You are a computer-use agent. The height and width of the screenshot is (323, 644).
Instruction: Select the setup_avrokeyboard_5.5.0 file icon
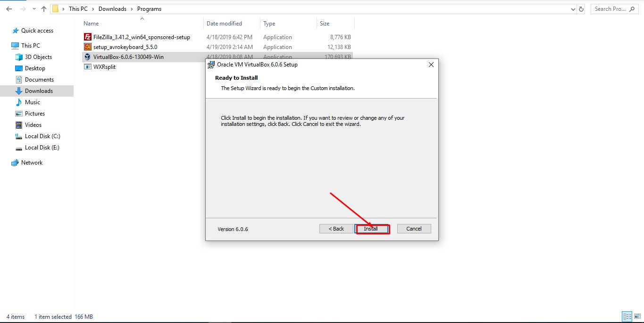click(x=87, y=47)
